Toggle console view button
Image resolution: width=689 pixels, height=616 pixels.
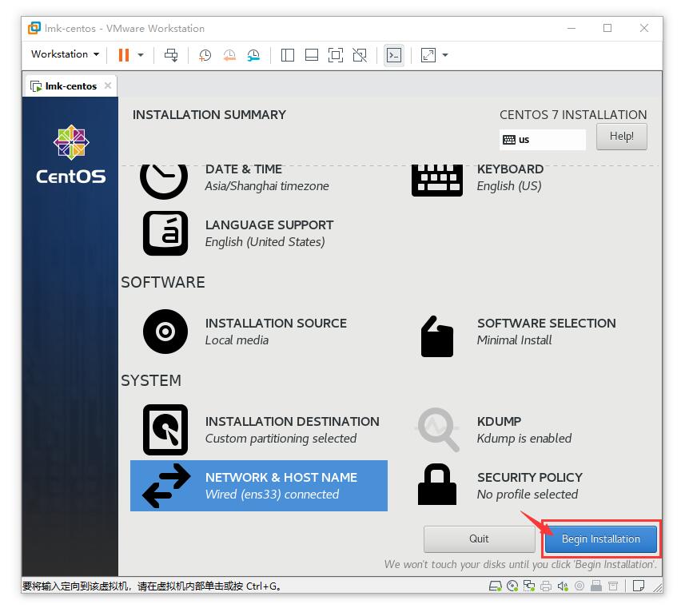(394, 55)
